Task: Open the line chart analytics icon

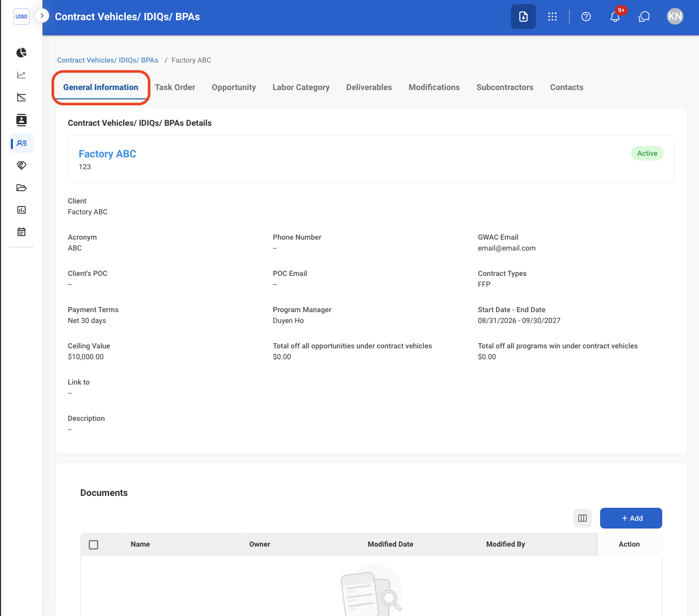Action: pos(21,75)
